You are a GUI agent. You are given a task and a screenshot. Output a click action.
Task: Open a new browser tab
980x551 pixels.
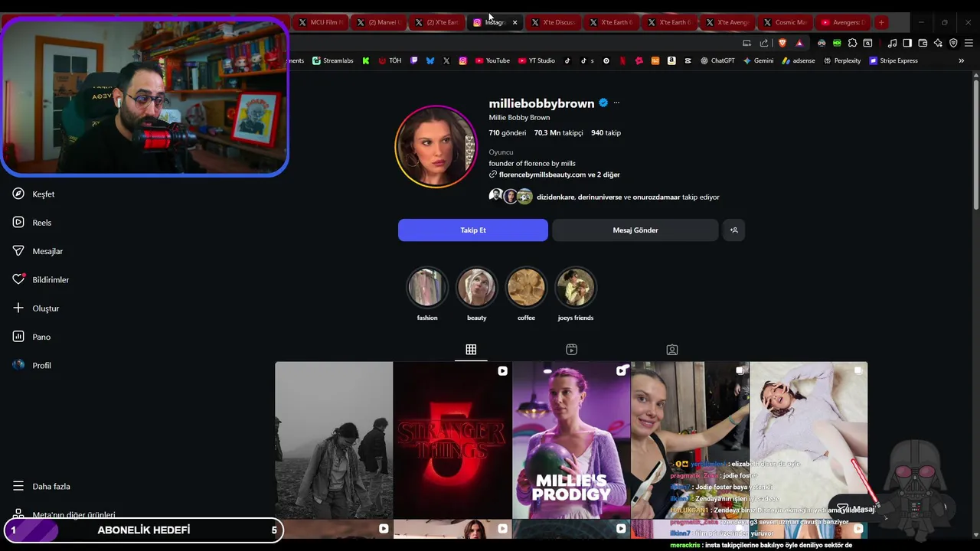click(881, 22)
